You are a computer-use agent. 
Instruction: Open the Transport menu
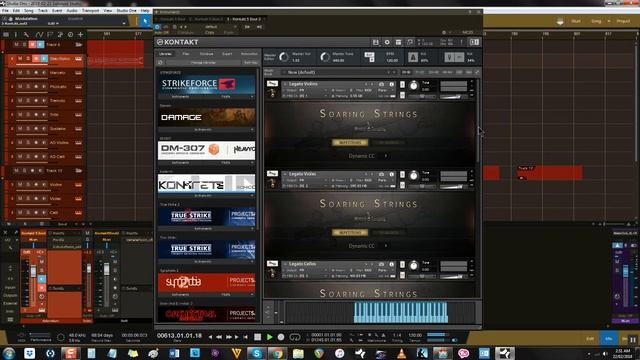(90, 11)
